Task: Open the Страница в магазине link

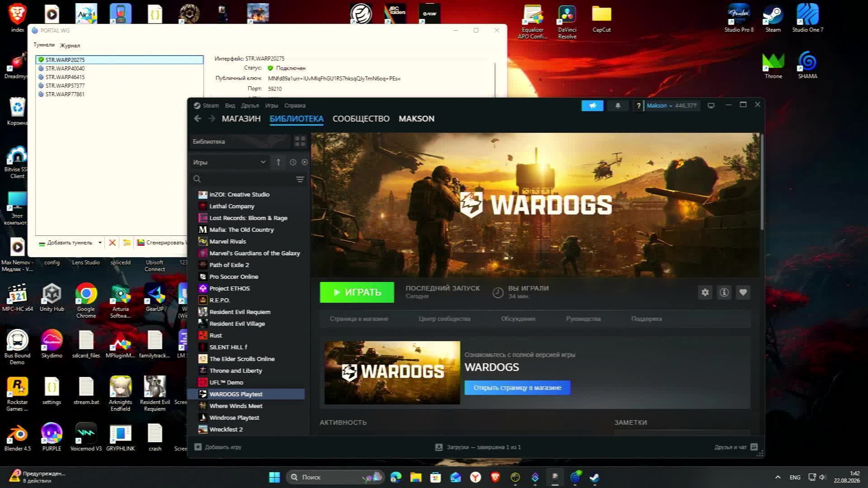Action: pos(359,319)
